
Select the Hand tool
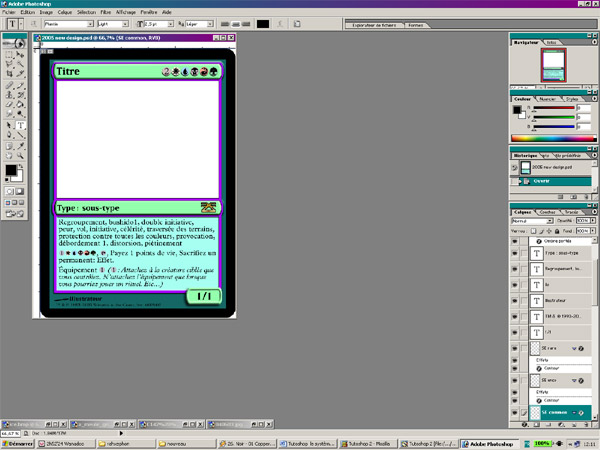click(9, 156)
